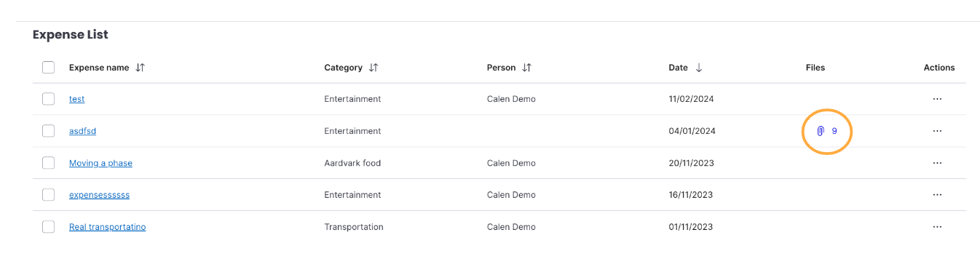Open the actions ellipsis for asdfsd expense
This screenshot has width=980, height=278.
point(937,131)
